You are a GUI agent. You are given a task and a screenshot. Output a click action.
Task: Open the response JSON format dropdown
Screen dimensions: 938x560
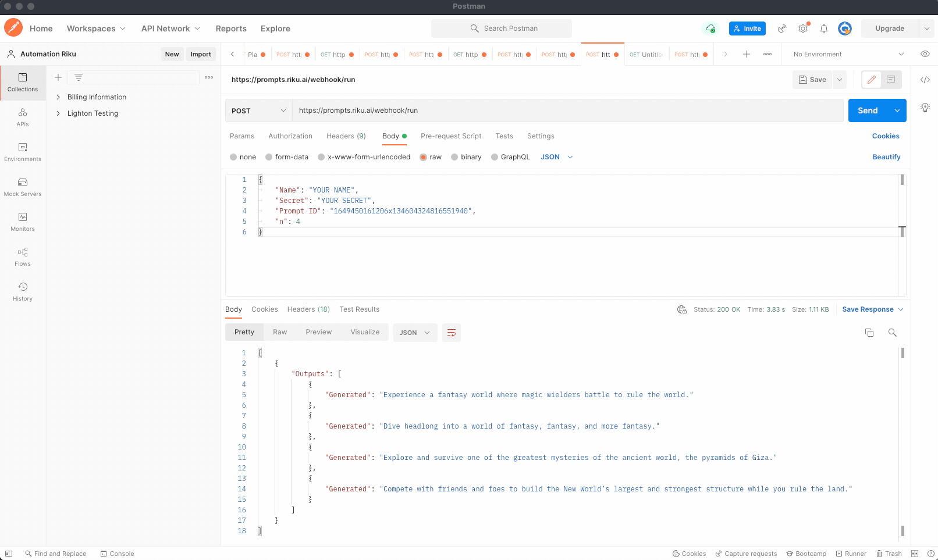click(415, 333)
